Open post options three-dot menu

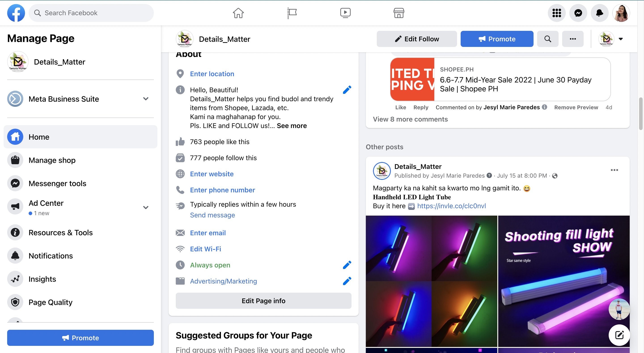[614, 170]
